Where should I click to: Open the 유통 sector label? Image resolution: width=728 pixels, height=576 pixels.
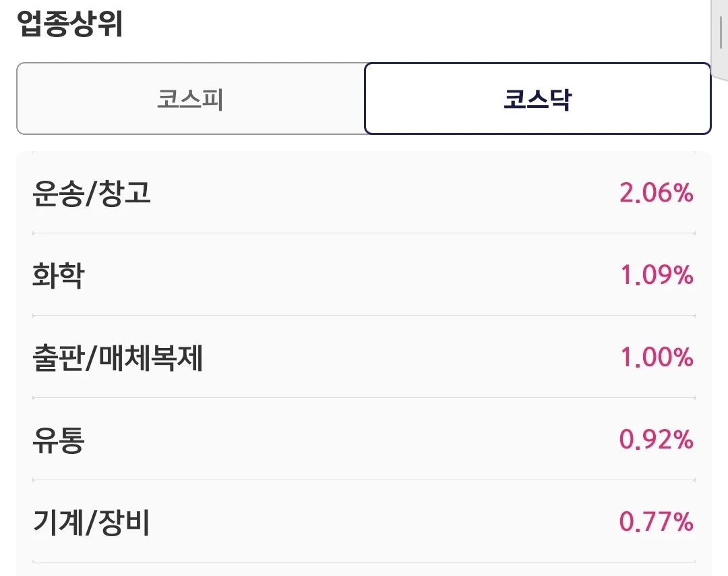point(59,440)
